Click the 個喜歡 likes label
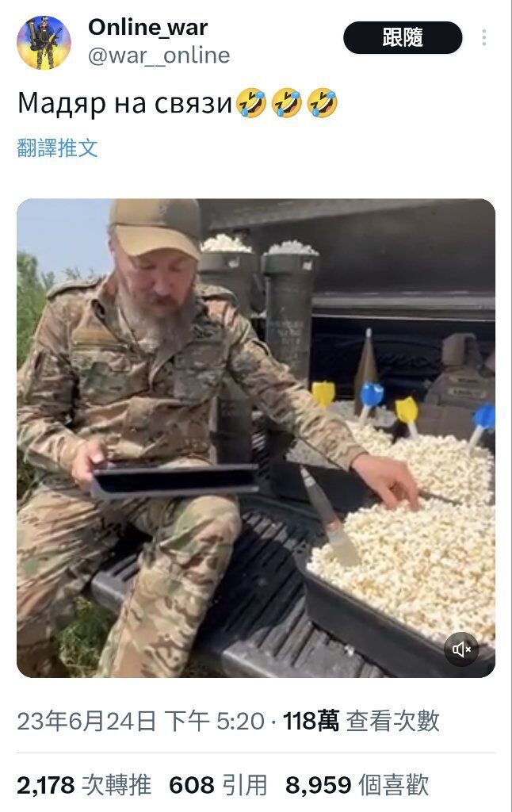Screen dimensions: 512x812 [x=393, y=785]
